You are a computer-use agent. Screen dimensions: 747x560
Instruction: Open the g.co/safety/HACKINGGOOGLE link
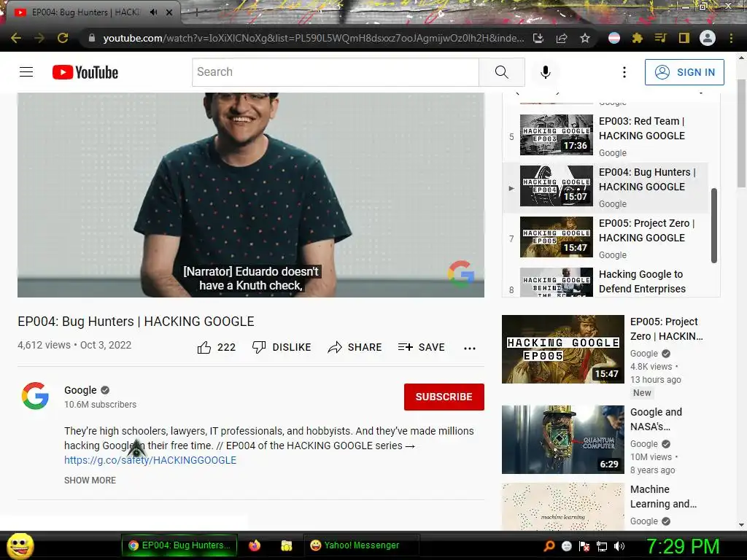coord(150,460)
